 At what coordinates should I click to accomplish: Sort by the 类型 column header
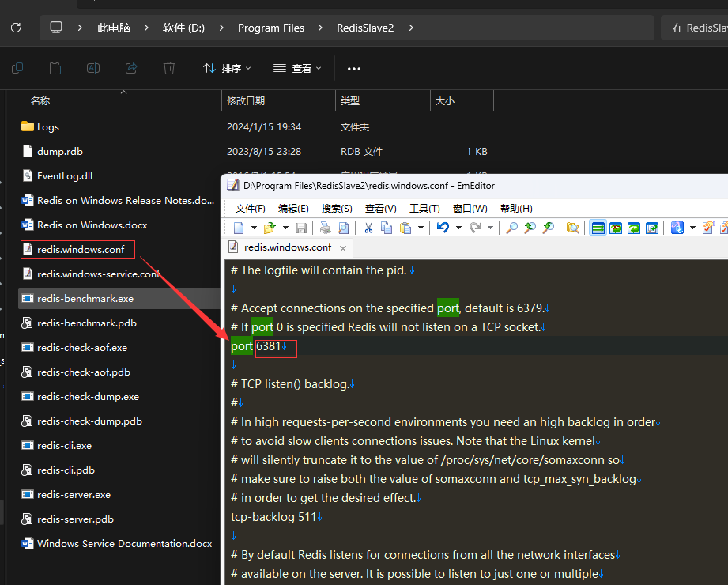(383, 100)
